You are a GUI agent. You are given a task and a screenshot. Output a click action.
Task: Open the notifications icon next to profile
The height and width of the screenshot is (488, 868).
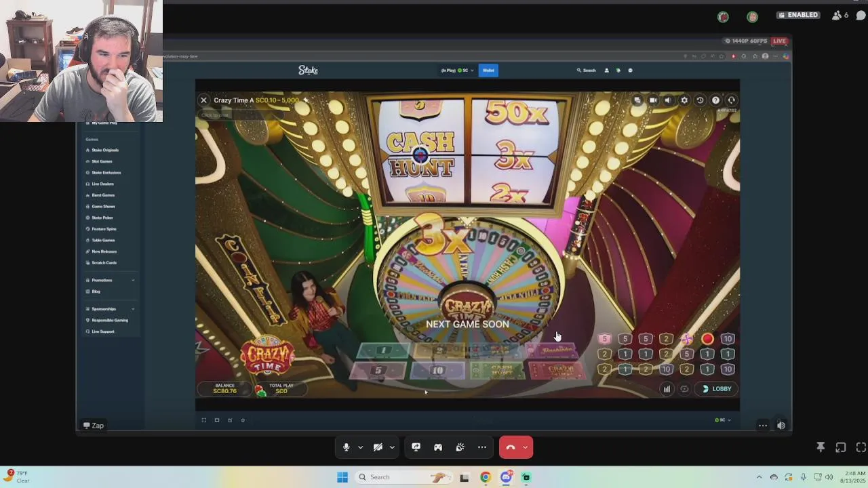click(x=618, y=70)
